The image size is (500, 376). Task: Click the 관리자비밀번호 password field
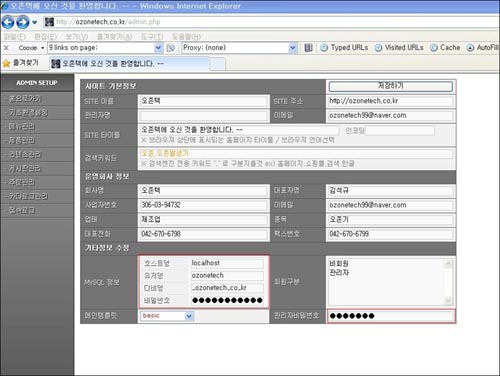pyautogui.click(x=391, y=316)
